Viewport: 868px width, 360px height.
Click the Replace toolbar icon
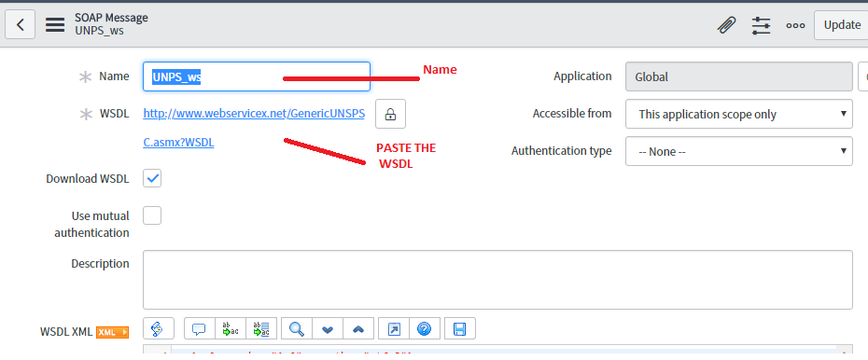231,328
